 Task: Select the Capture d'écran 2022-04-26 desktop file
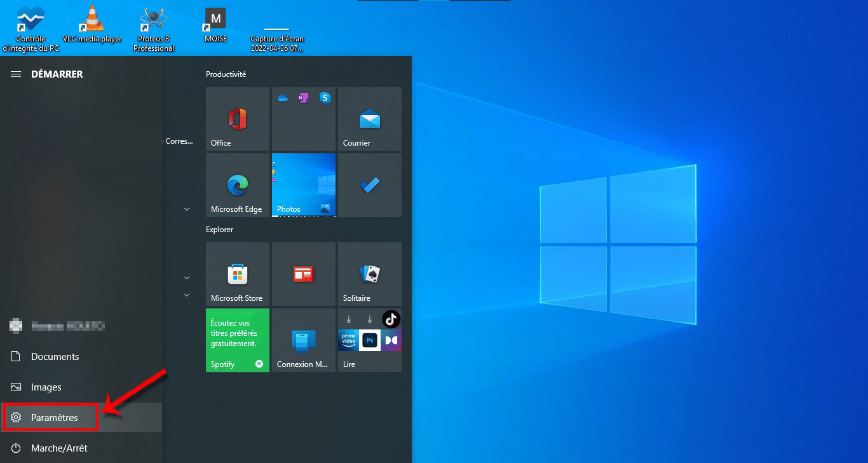click(x=277, y=39)
